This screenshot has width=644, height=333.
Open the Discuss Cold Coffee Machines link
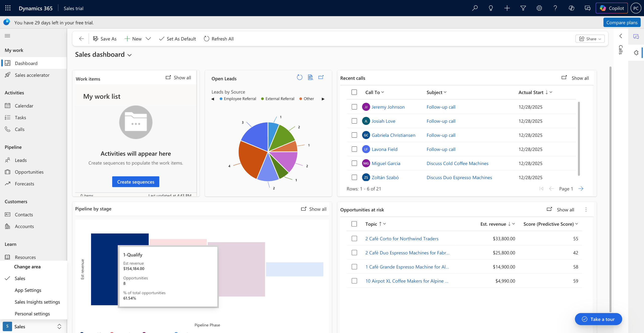click(457, 163)
